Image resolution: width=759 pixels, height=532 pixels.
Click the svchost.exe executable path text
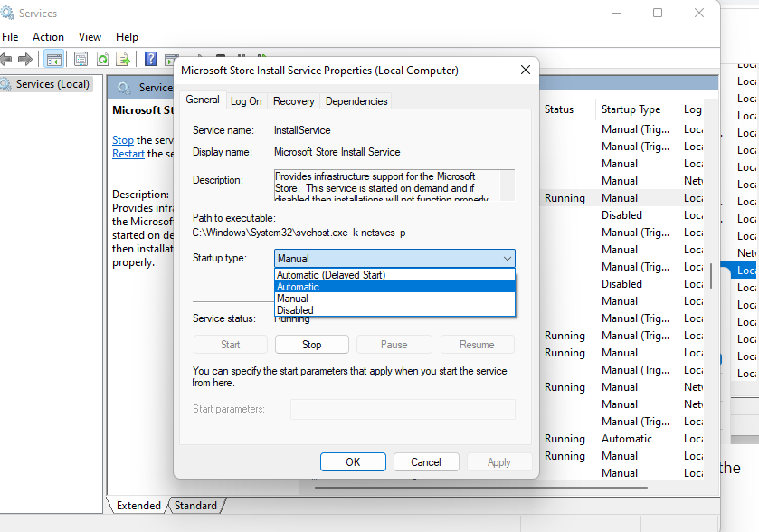coord(299,233)
